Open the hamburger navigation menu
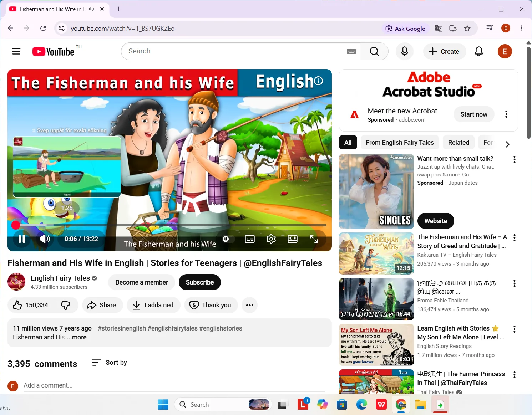The image size is (532, 415). [16, 51]
